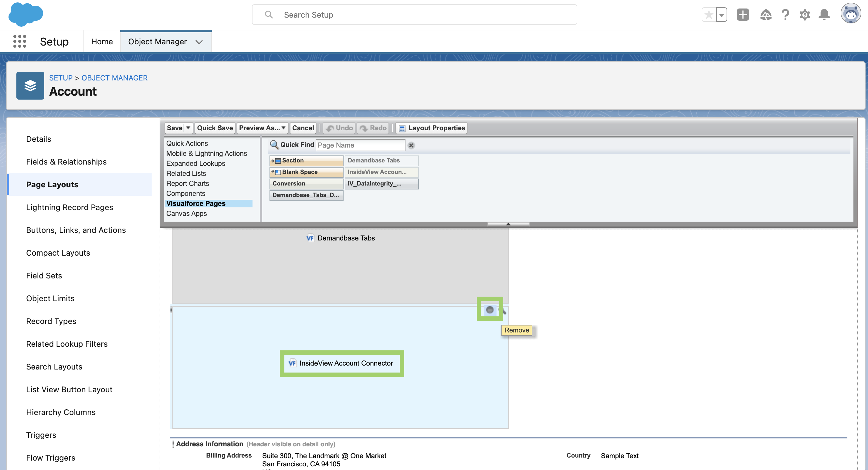Click the Quick Save button
Viewport: 868px width, 470px height.
click(215, 128)
